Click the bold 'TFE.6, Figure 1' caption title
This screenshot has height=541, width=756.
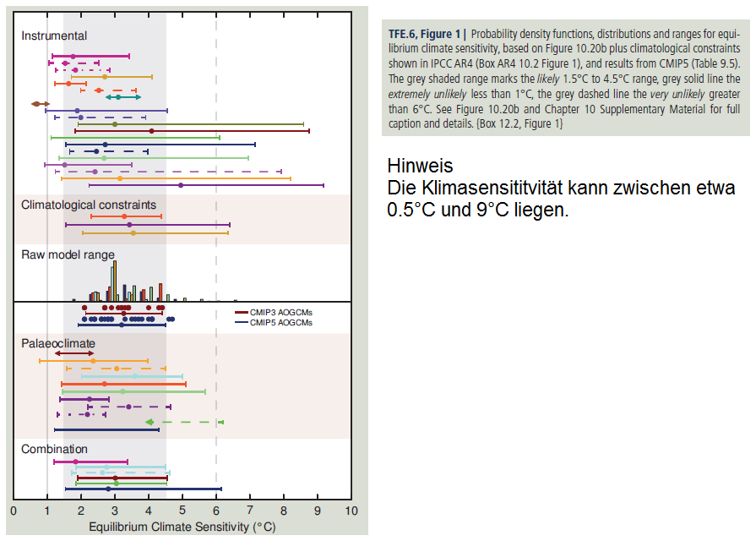(424, 34)
